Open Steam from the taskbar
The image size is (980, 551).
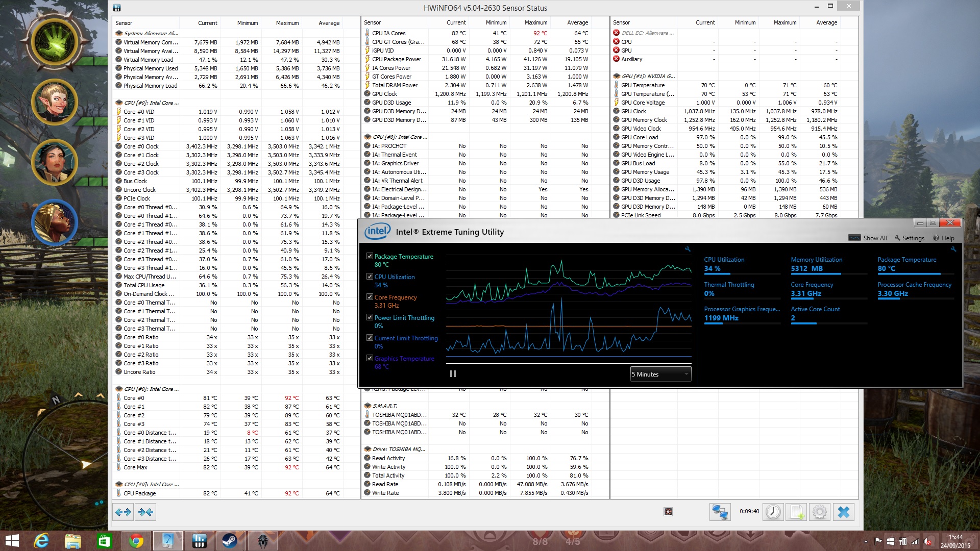230,541
